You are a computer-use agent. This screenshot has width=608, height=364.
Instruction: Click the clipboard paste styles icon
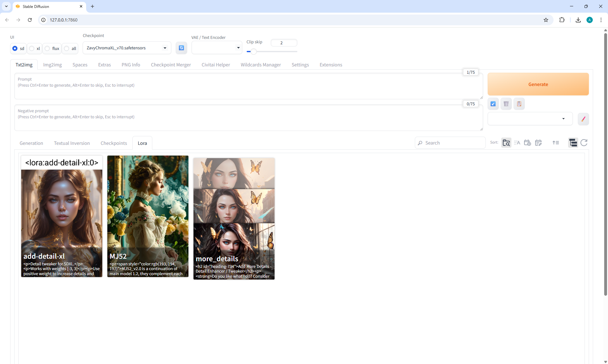point(519,104)
